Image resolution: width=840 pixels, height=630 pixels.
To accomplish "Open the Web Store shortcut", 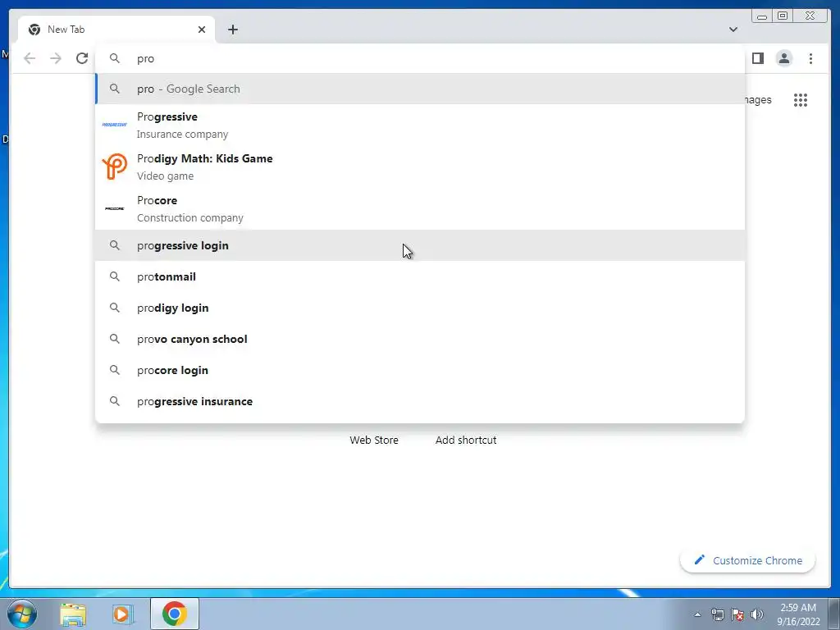I will pyautogui.click(x=374, y=440).
